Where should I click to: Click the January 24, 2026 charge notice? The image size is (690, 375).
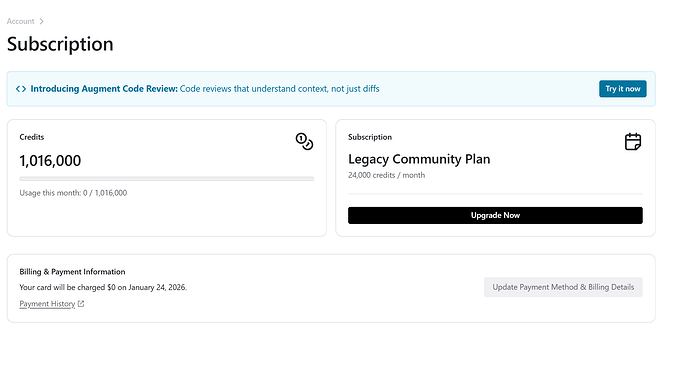point(103,287)
